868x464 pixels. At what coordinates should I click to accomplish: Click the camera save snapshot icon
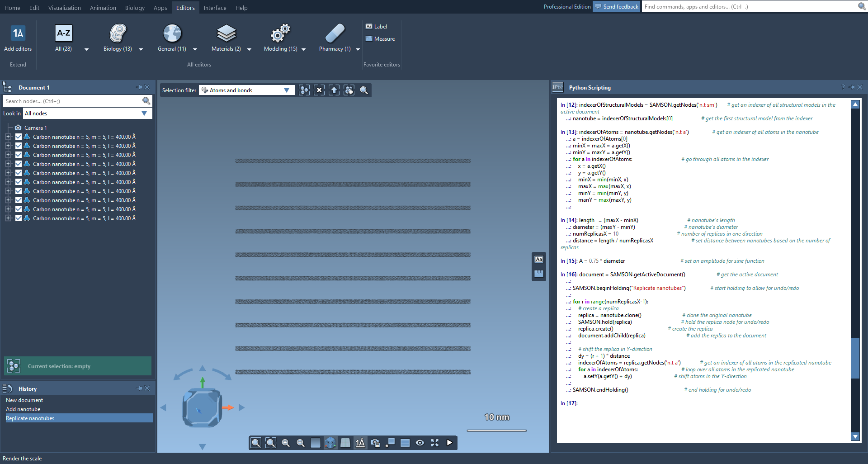point(375,443)
